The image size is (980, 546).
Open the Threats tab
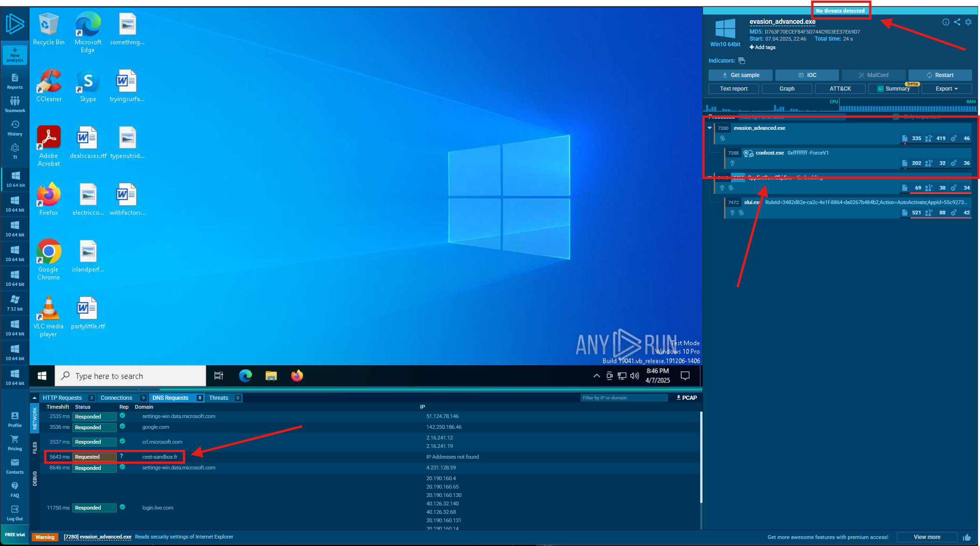click(x=224, y=398)
